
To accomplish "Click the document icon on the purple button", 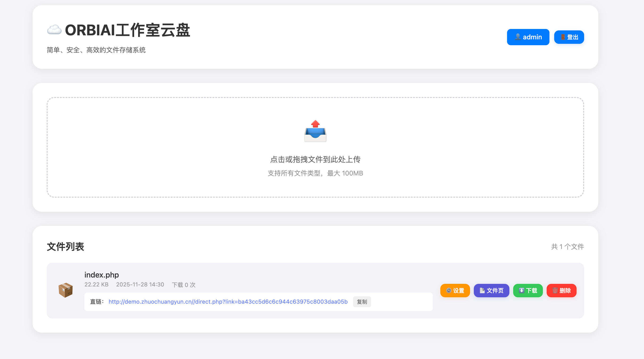I will pos(482,290).
